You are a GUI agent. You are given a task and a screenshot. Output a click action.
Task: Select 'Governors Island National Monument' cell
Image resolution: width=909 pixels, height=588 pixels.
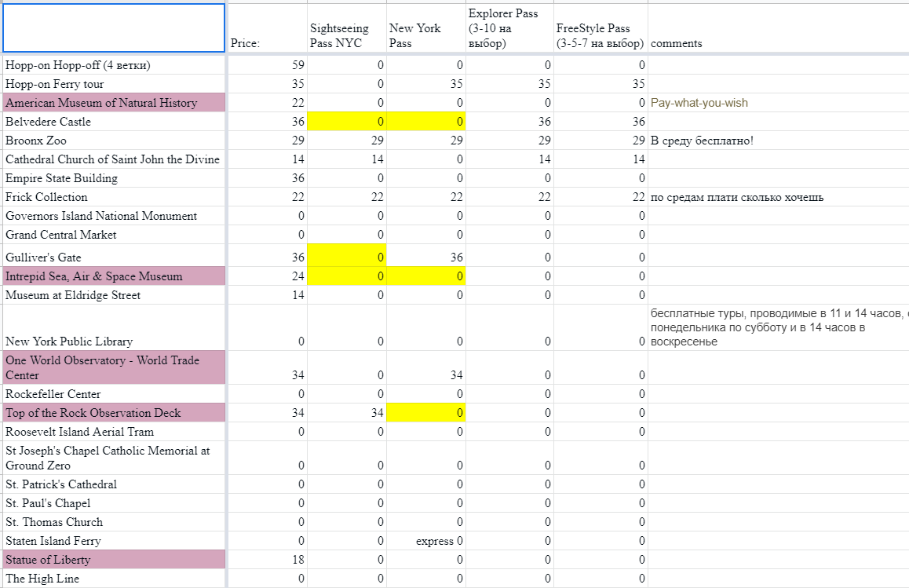coord(114,216)
